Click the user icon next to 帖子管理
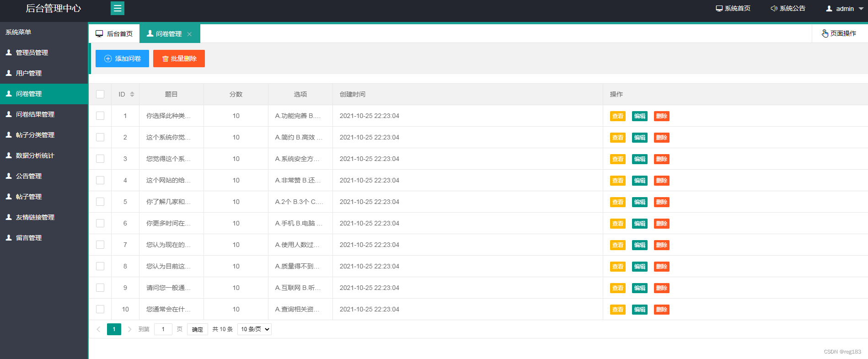 9,197
